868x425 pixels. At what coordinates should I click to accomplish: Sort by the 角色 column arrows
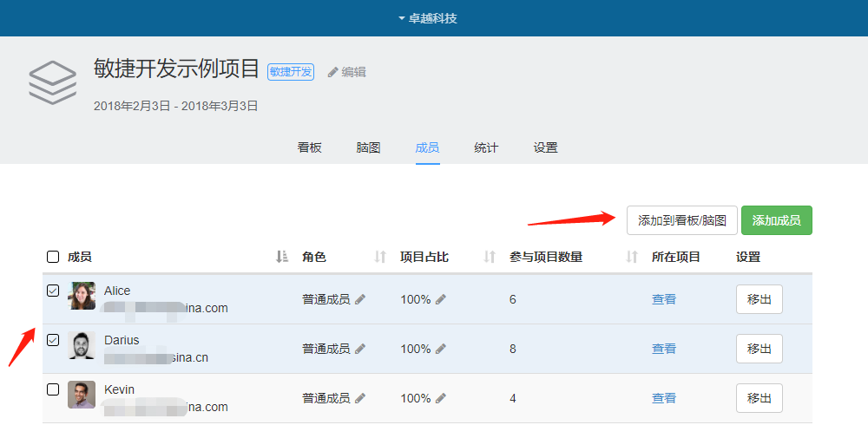point(379,257)
